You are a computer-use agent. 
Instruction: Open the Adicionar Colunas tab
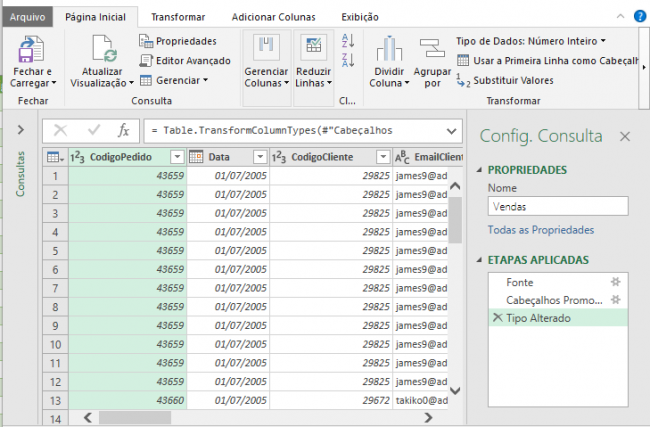click(x=273, y=17)
